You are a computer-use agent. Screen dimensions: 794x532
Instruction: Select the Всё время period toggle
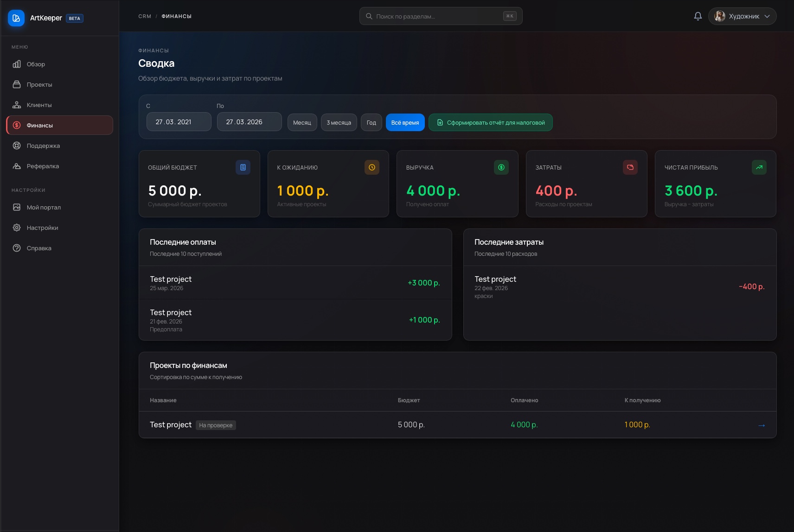pyautogui.click(x=405, y=122)
